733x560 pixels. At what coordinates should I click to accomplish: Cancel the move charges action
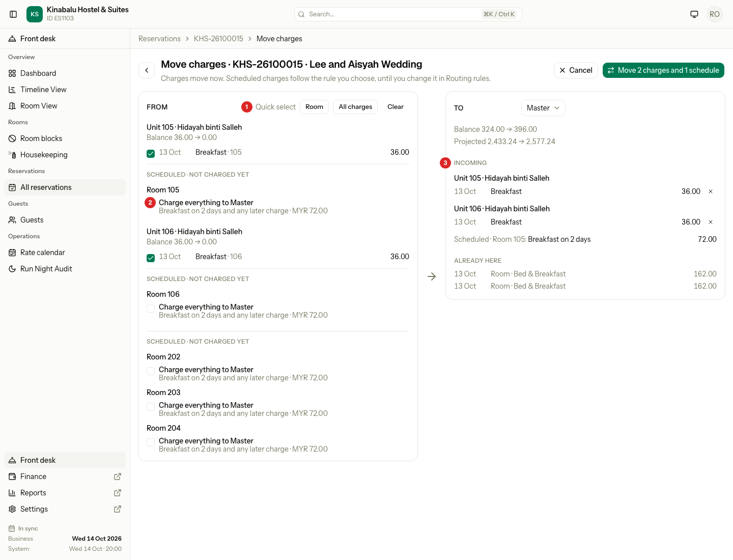[576, 70]
